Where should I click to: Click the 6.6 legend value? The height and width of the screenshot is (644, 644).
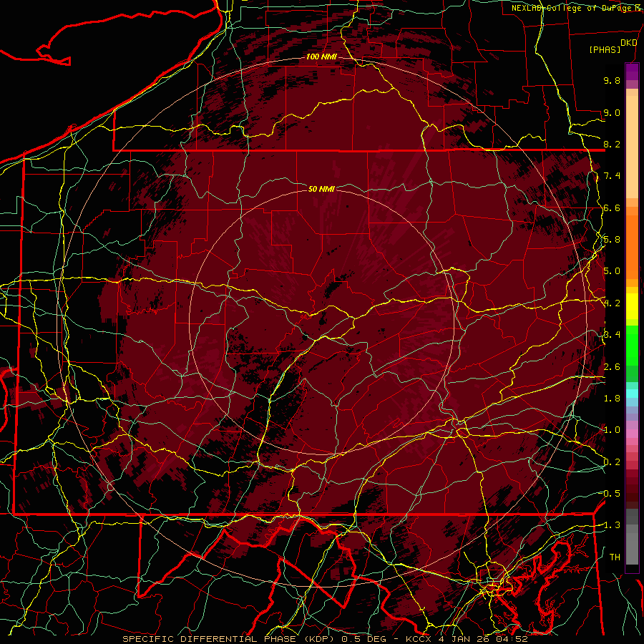pyautogui.click(x=612, y=208)
